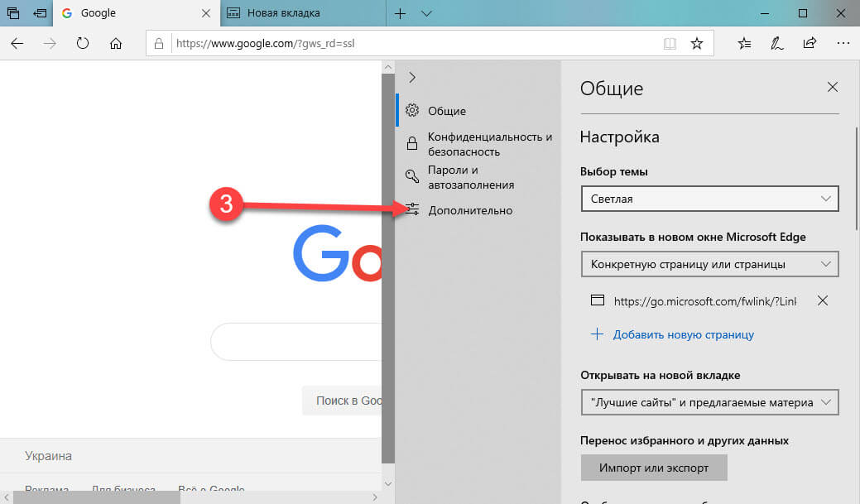The height and width of the screenshot is (504, 860).
Task: Open the Favorites hub icon
Action: click(x=744, y=43)
